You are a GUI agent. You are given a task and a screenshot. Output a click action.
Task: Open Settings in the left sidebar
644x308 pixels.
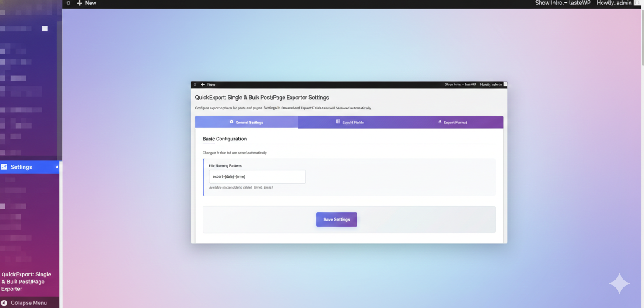[x=30, y=167]
